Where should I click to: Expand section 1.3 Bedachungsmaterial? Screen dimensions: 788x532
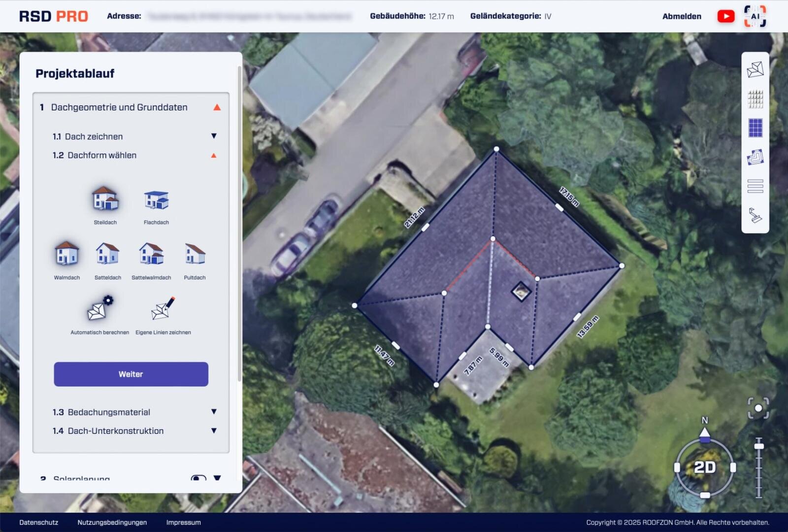214,412
